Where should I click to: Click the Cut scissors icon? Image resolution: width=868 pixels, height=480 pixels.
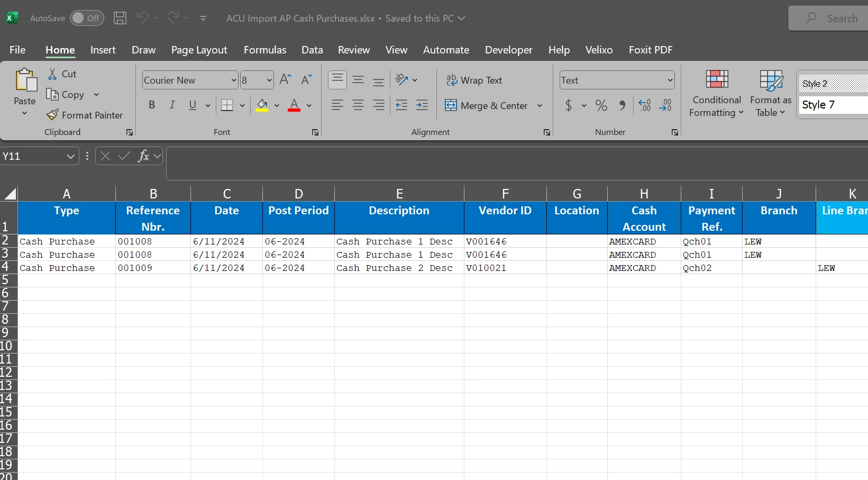click(x=52, y=74)
